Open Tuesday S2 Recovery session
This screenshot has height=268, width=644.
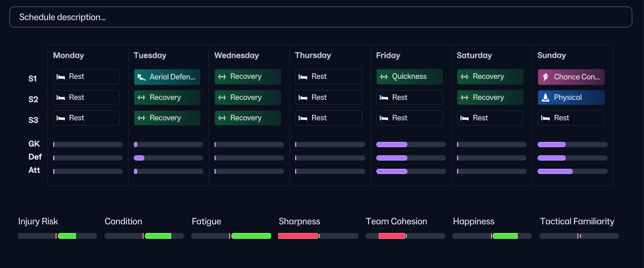167,98
